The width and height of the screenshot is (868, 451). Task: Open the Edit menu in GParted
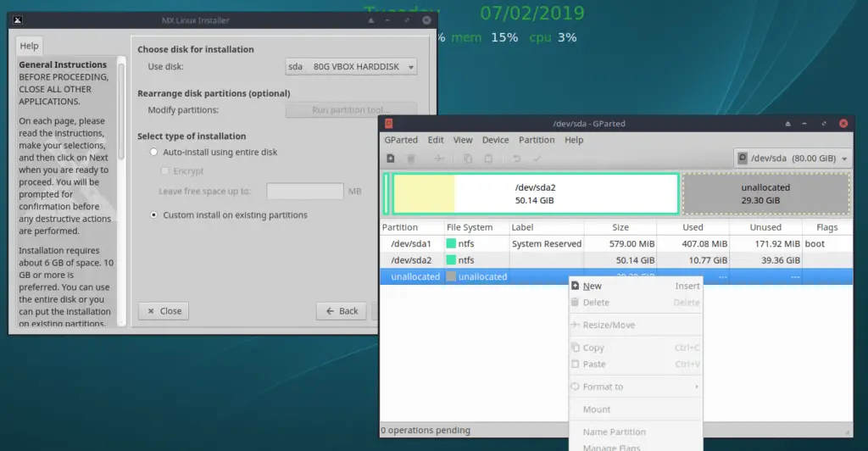tap(436, 140)
